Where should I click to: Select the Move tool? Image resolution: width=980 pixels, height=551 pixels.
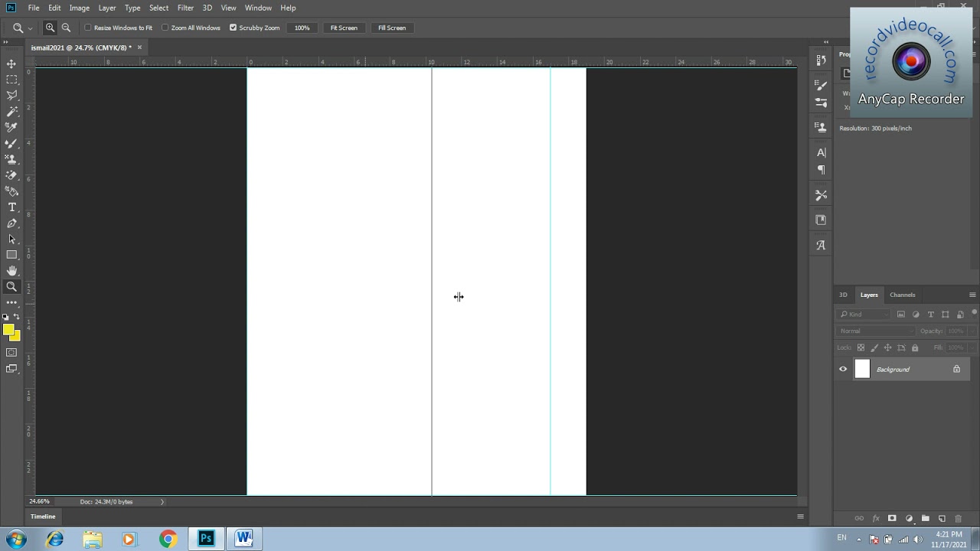[11, 64]
